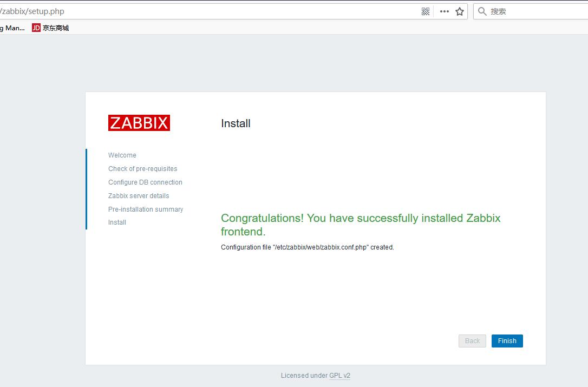Open the JD 京东商城 bookmark
The width and height of the screenshot is (588, 387).
[50, 28]
